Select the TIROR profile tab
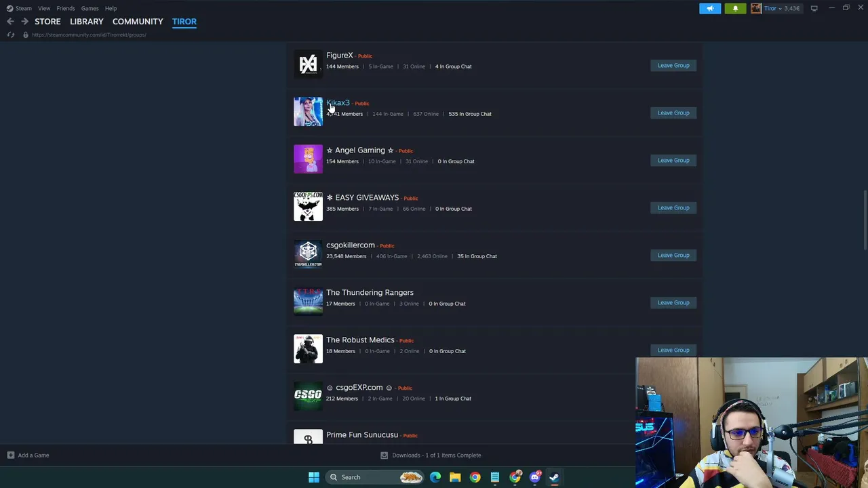The height and width of the screenshot is (488, 868). tap(184, 22)
